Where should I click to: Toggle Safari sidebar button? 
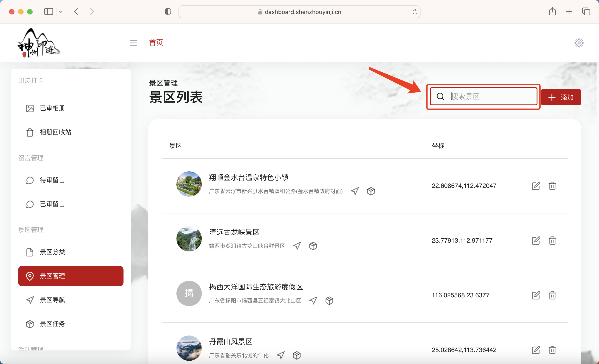pyautogui.click(x=49, y=12)
